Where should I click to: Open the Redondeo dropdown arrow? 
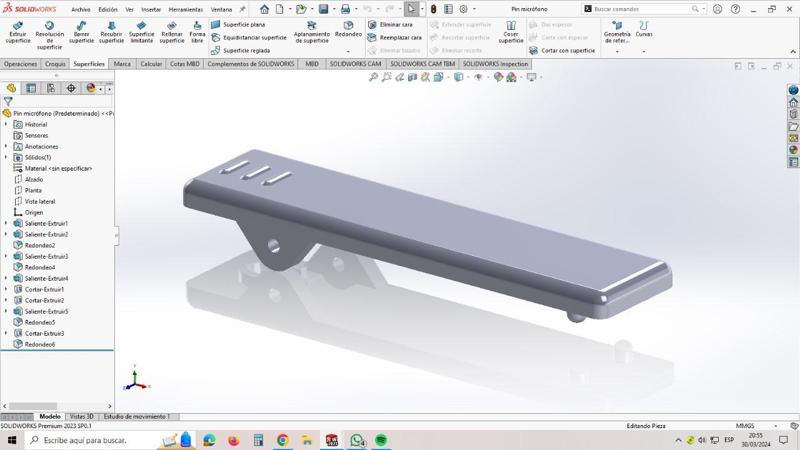[x=348, y=52]
